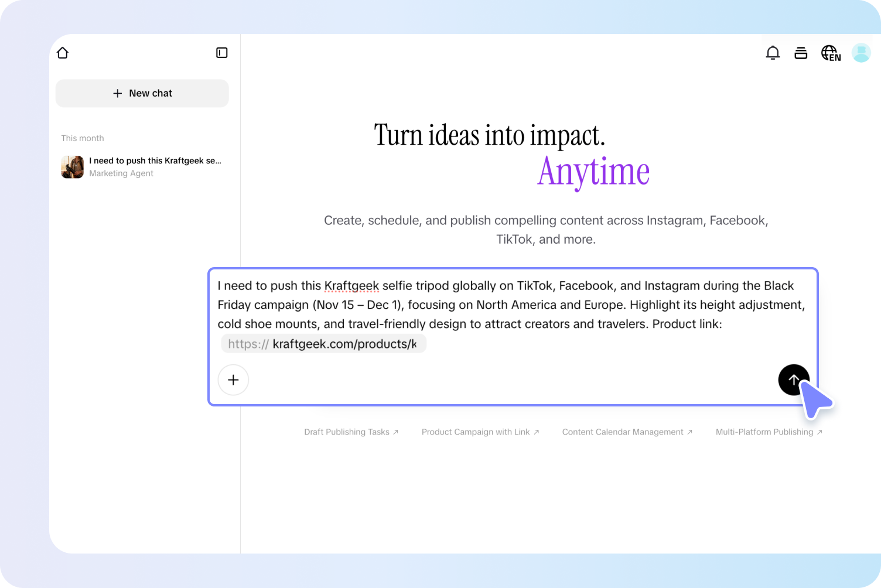The width and height of the screenshot is (881, 588).
Task: Click inside the message input box
Action: pos(510,305)
